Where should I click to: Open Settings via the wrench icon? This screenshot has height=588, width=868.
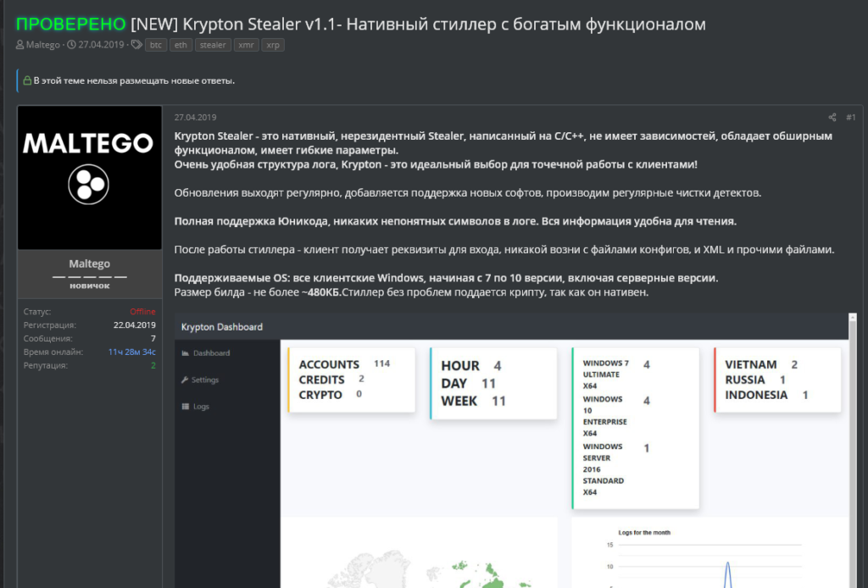click(x=185, y=380)
